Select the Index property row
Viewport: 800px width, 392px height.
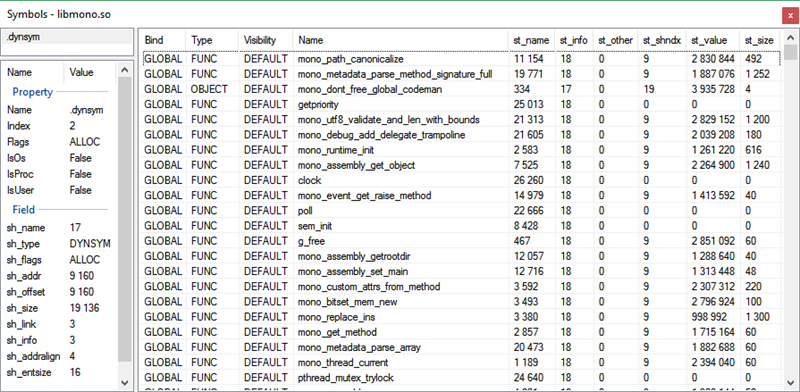[60, 126]
